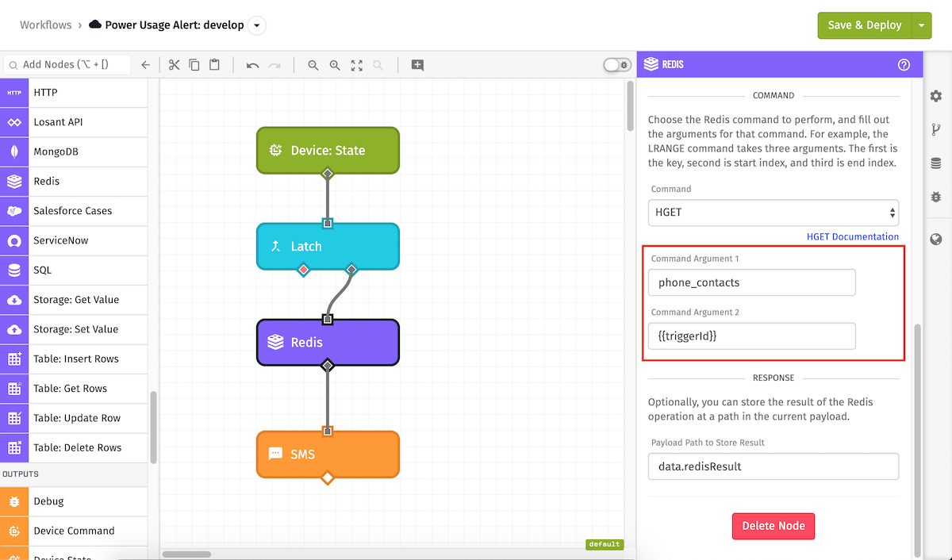Zoom in the workflow canvas
Viewport: 952px width, 560px height.
coord(335,65)
